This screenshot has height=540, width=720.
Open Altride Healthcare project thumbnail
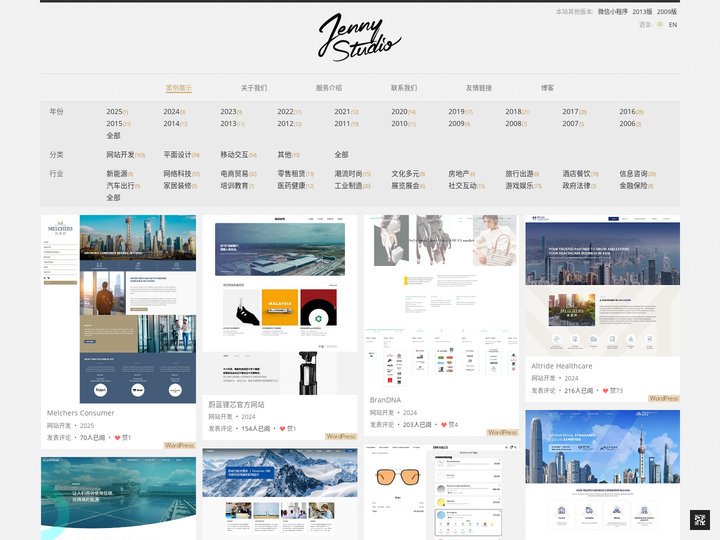tap(602, 286)
